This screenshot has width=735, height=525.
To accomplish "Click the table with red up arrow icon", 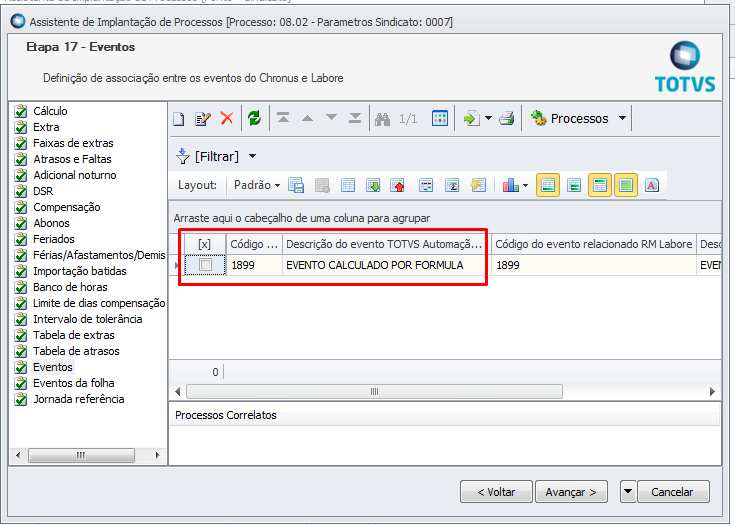I will pos(398,186).
